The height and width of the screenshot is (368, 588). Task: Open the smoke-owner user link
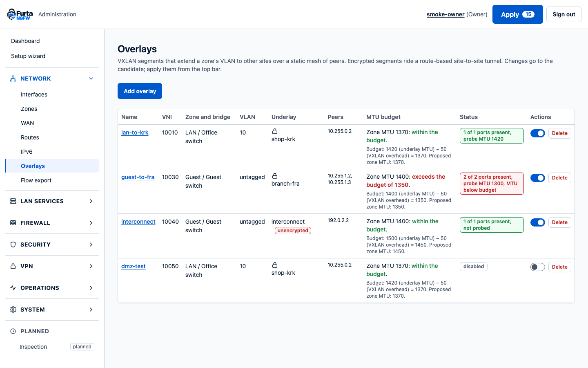445,14
